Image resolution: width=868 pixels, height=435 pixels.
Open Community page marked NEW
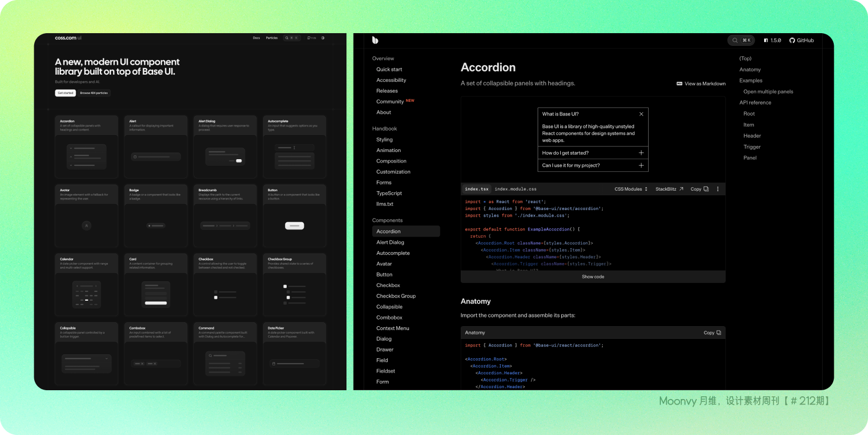395,102
